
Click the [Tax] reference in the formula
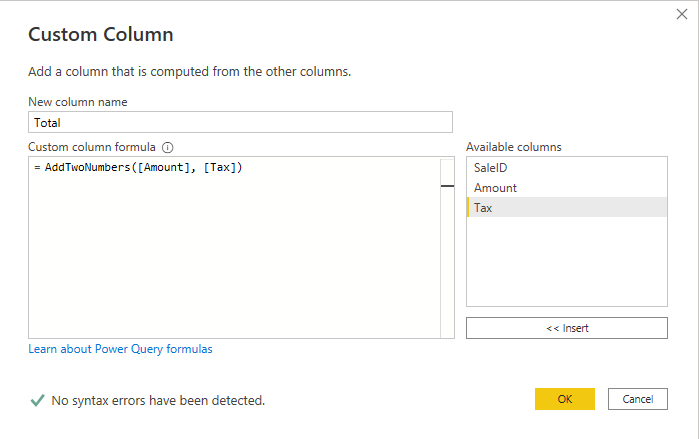(220, 168)
